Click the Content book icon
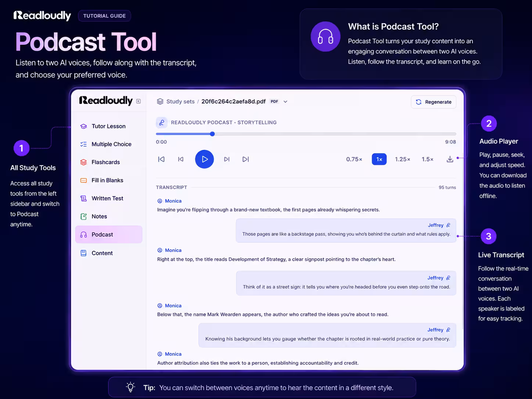Image resolution: width=532 pixels, height=399 pixels. click(x=83, y=253)
